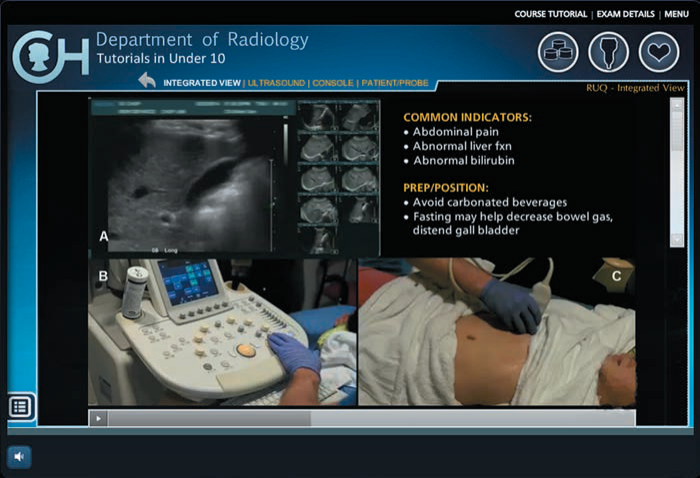Open the list panel icon at left
This screenshot has width=700, height=478.
(21, 406)
